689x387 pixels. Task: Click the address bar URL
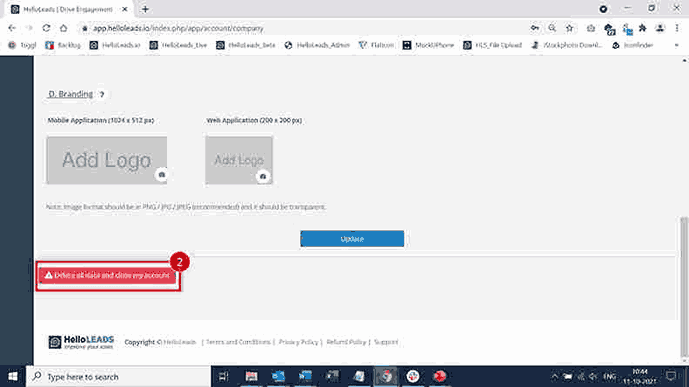coord(178,28)
